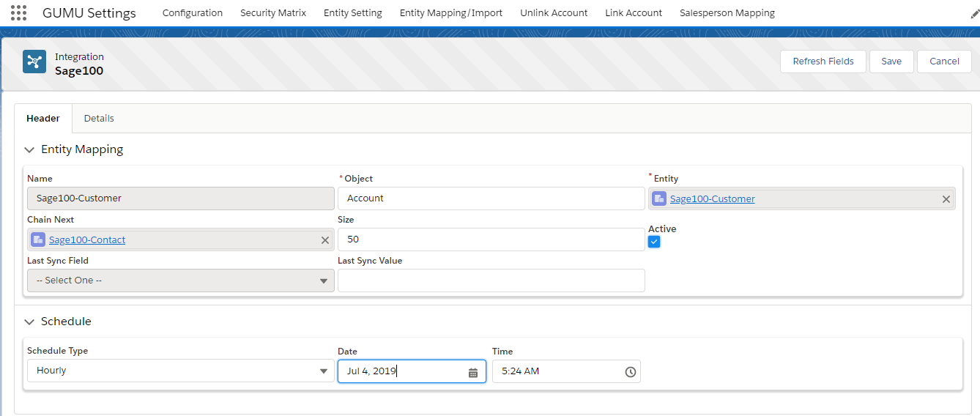Open the Last Sync Field dropdown
Screen dimensions: 980x416
181,281
